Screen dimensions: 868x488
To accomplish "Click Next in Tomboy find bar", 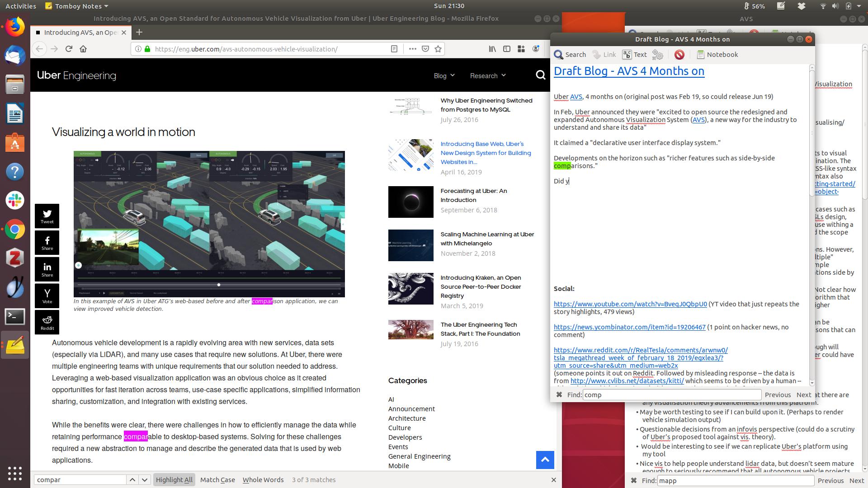I will point(803,395).
